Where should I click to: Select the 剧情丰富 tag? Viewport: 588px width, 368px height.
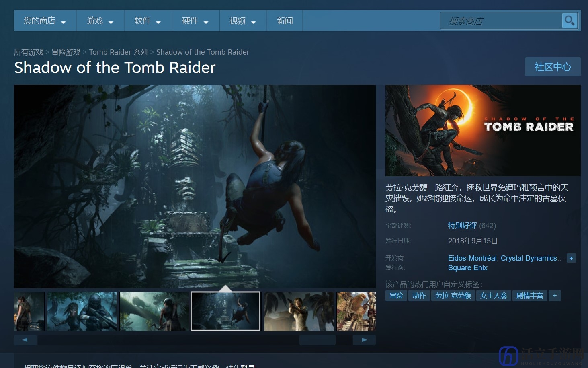(x=530, y=296)
